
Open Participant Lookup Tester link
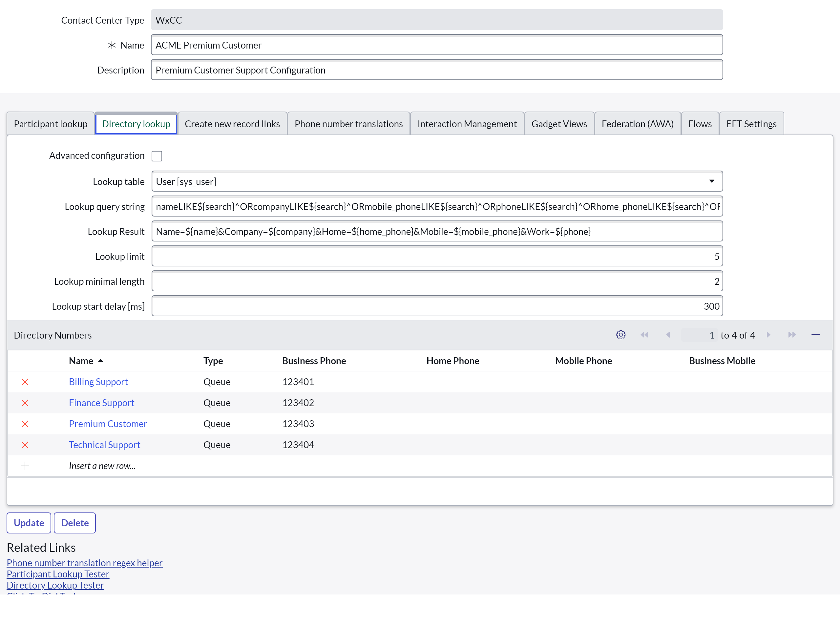pos(58,574)
